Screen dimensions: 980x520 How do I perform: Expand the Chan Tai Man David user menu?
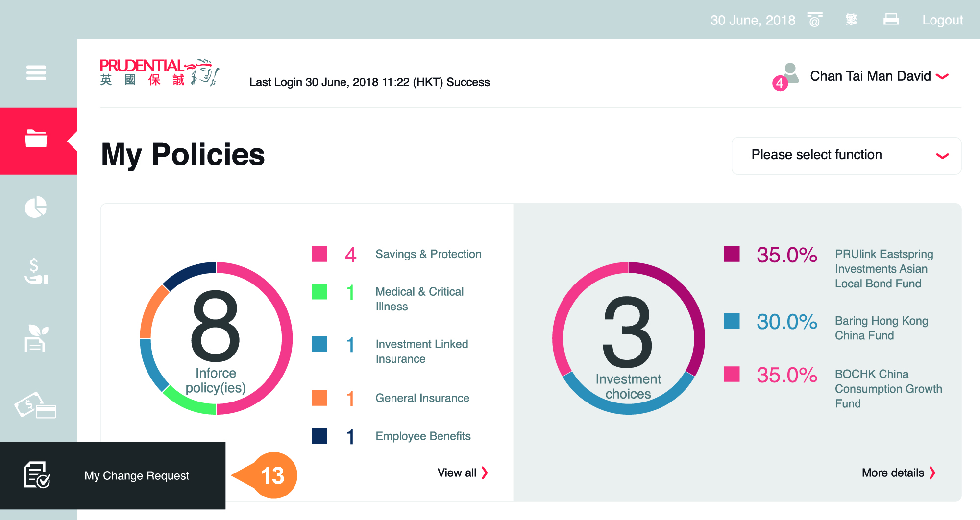[880, 76]
